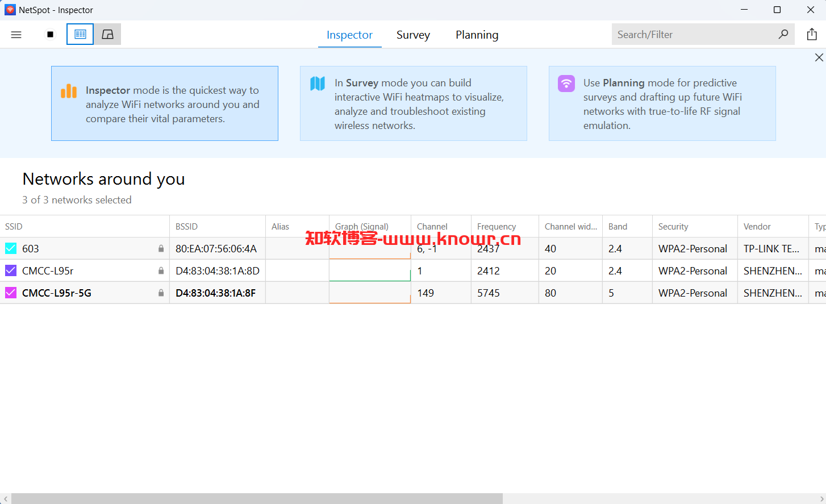
Task: Select the CMCC-L95r-5G network name
Action: pos(57,293)
